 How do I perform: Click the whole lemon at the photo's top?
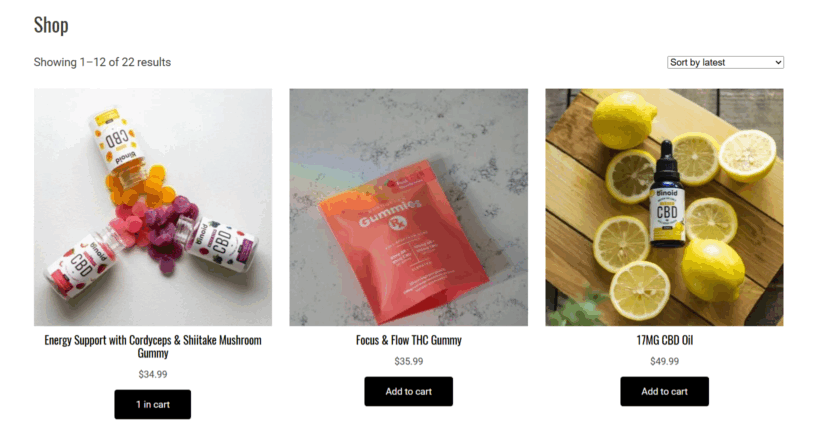[624, 120]
